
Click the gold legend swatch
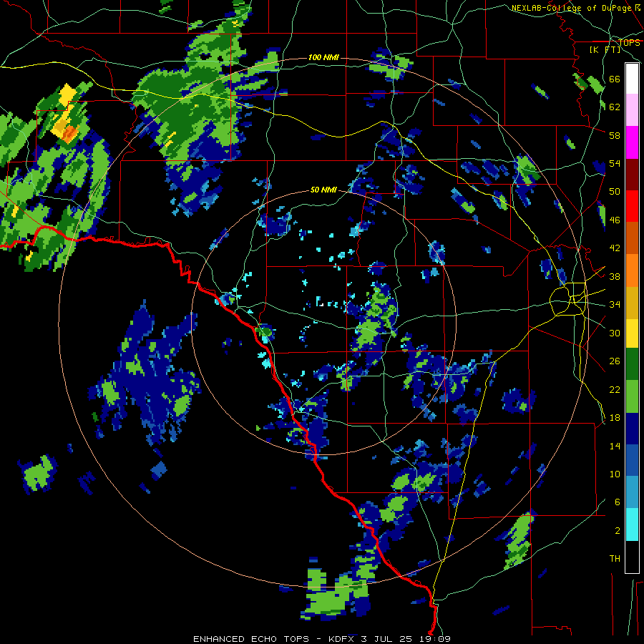pos(632,303)
